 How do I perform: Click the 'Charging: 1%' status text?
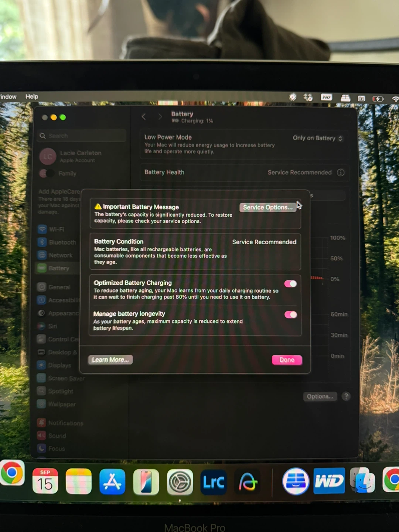pos(197,121)
